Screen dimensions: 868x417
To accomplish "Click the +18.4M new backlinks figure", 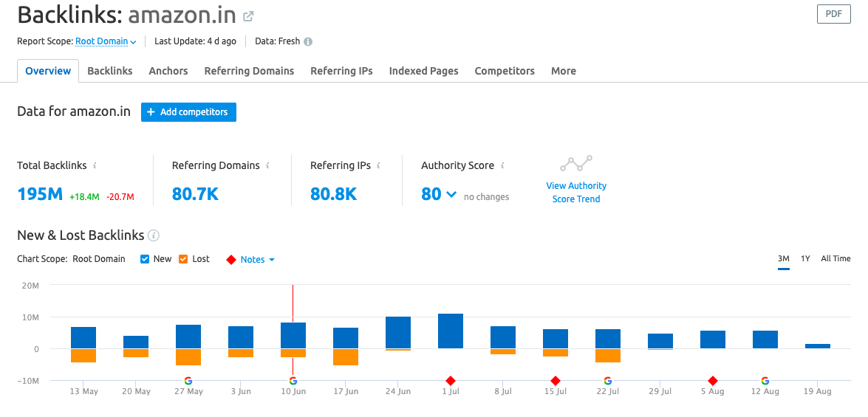I will [x=85, y=196].
